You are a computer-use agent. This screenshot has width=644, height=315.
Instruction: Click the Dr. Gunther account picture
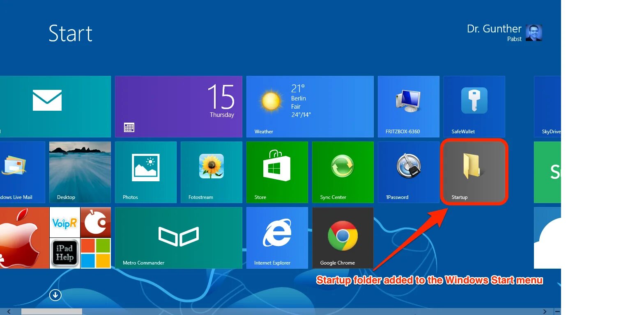(x=534, y=32)
